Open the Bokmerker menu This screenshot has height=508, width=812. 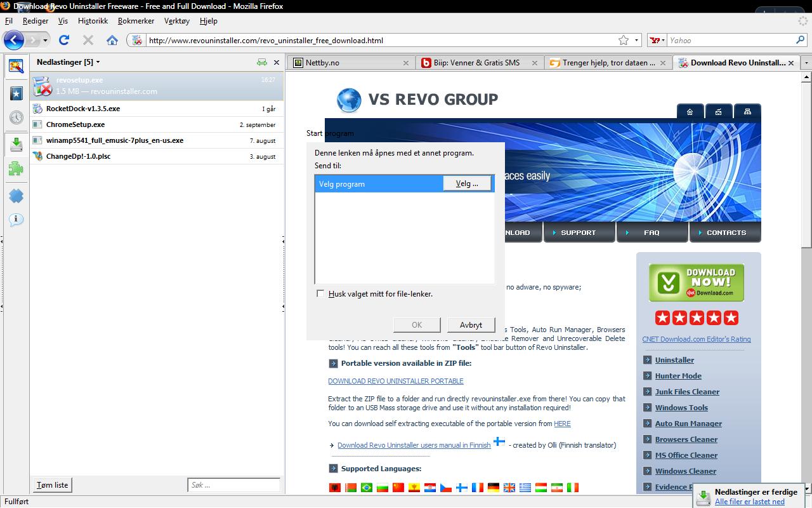[136, 21]
